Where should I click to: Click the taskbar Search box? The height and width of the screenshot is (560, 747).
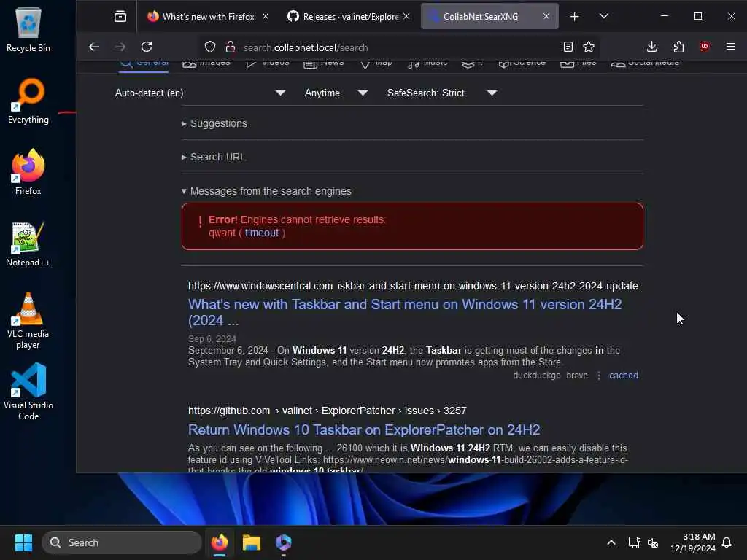point(122,542)
